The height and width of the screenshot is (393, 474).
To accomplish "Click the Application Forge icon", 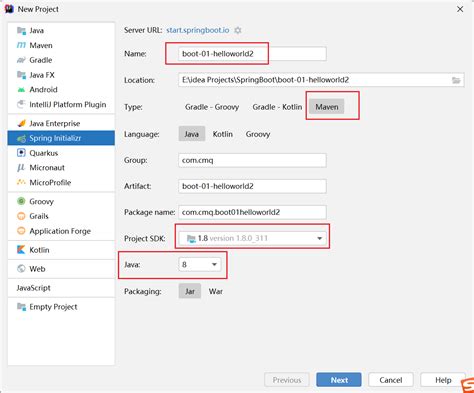I will [21, 231].
